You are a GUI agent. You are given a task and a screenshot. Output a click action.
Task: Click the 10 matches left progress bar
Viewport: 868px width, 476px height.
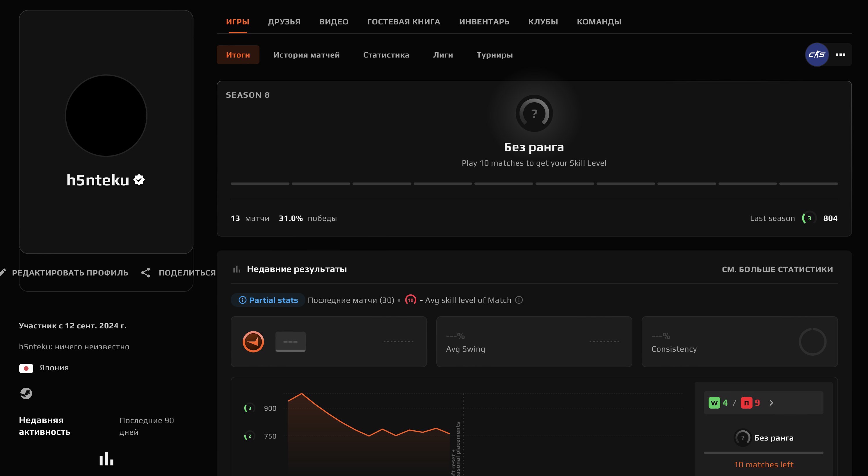(x=763, y=453)
